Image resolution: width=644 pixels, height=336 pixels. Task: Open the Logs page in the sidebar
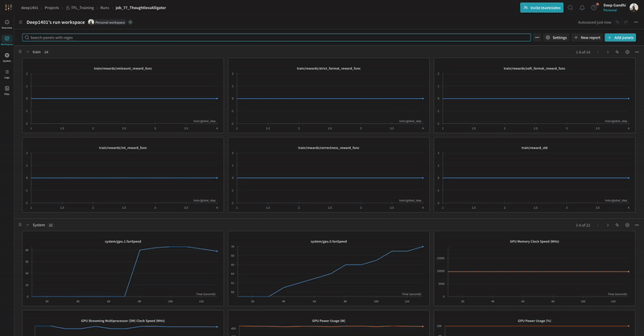(x=7, y=73)
